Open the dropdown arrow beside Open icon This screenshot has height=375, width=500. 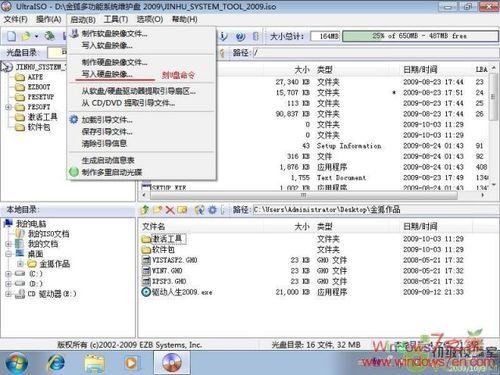click(x=36, y=36)
